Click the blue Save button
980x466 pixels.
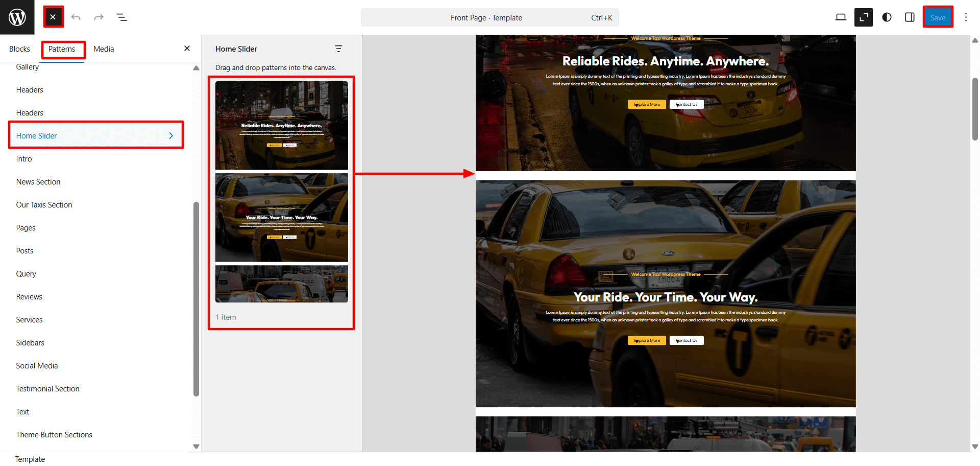coord(938,17)
